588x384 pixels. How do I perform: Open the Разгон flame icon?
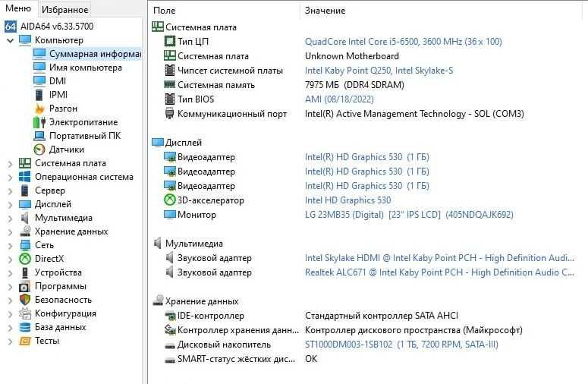point(39,109)
